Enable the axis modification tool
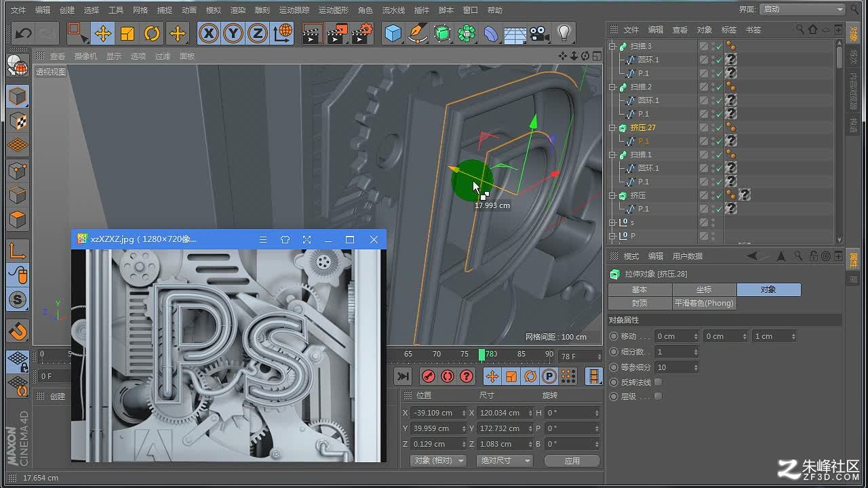This screenshot has height=488, width=868. pos(18,250)
